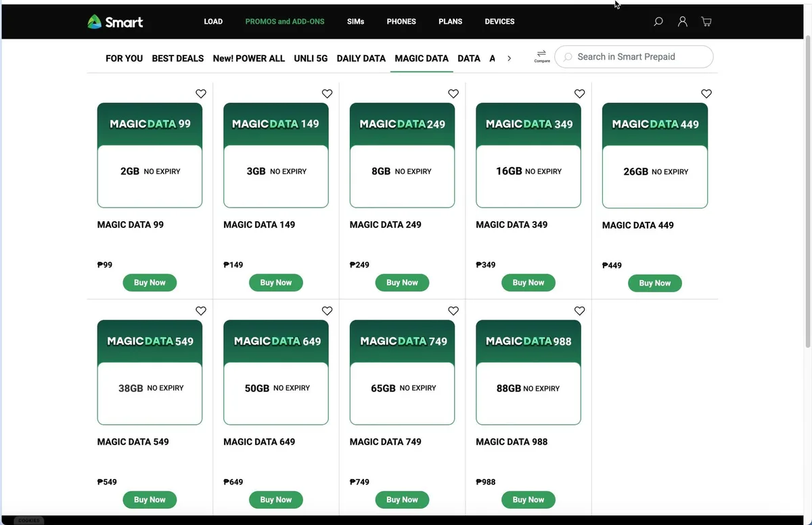The width and height of the screenshot is (812, 525).
Task: Toggle the heart on Magic Data 449
Action: point(706,94)
